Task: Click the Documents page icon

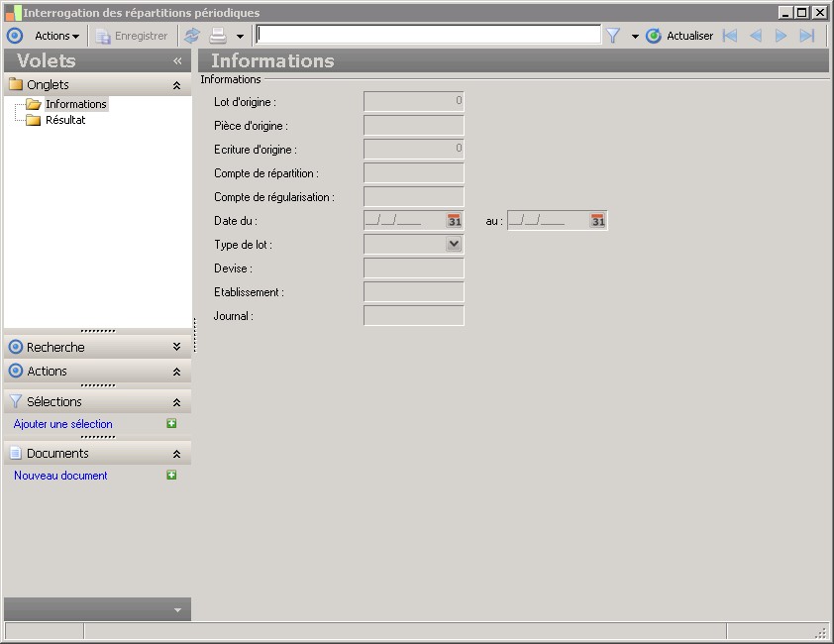Action: [x=16, y=453]
